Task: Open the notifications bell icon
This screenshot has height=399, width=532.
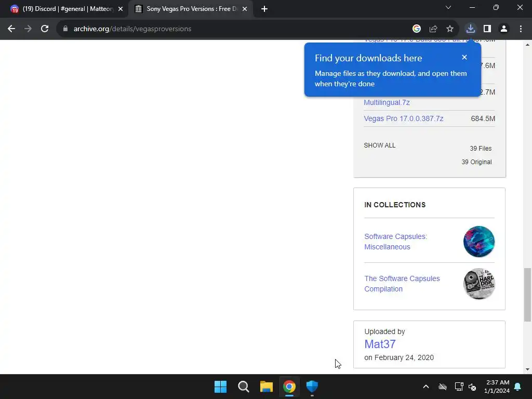Action: [518, 387]
